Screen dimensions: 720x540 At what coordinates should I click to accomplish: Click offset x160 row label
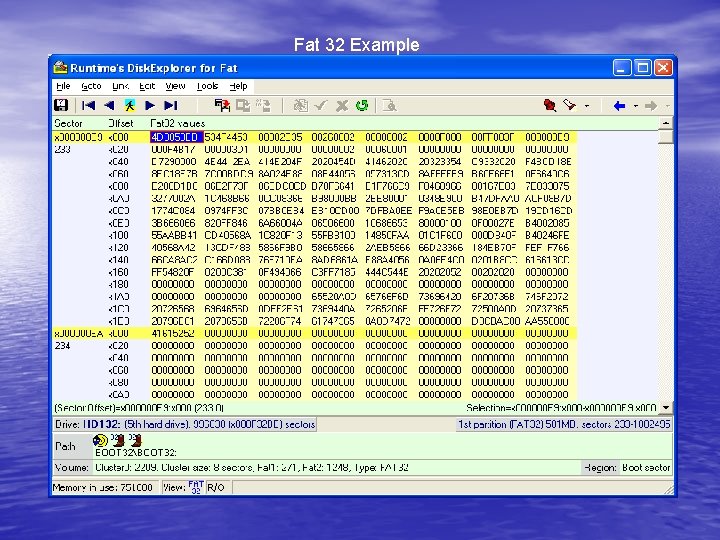[118, 272]
